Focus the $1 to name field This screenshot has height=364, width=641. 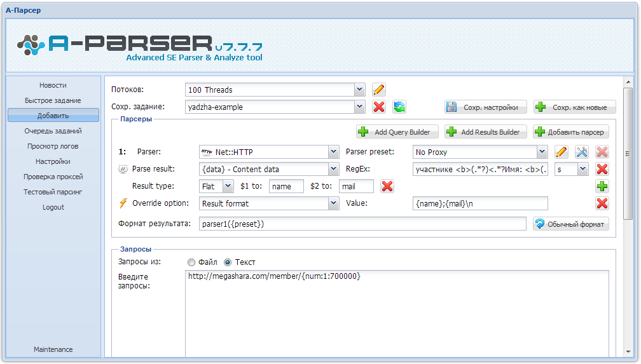286,186
